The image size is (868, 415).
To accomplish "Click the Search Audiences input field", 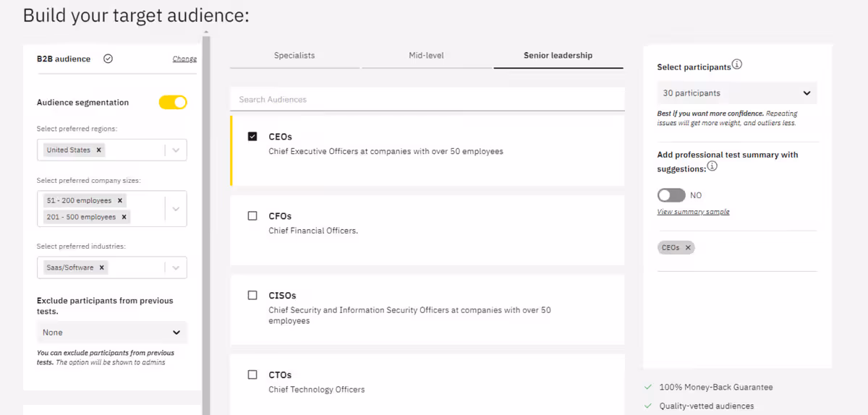I will click(x=427, y=100).
